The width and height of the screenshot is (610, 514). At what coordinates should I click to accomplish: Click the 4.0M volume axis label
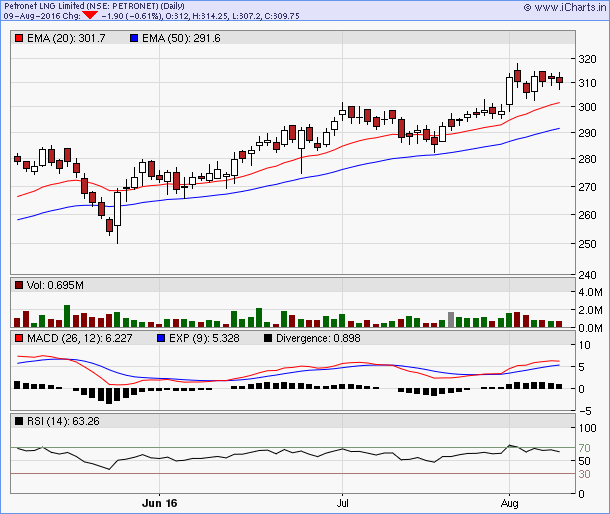[x=590, y=292]
